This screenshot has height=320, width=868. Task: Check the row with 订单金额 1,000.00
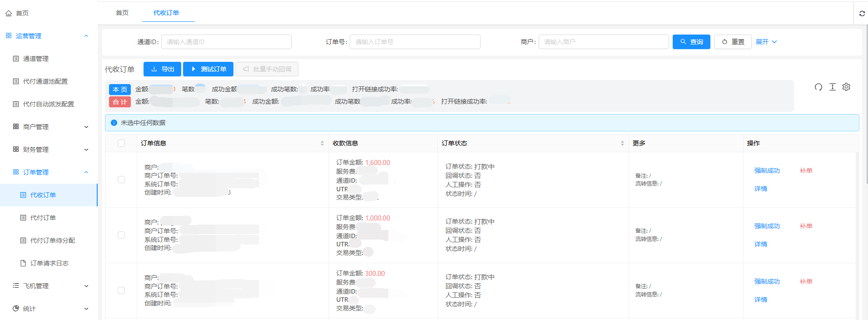[121, 235]
